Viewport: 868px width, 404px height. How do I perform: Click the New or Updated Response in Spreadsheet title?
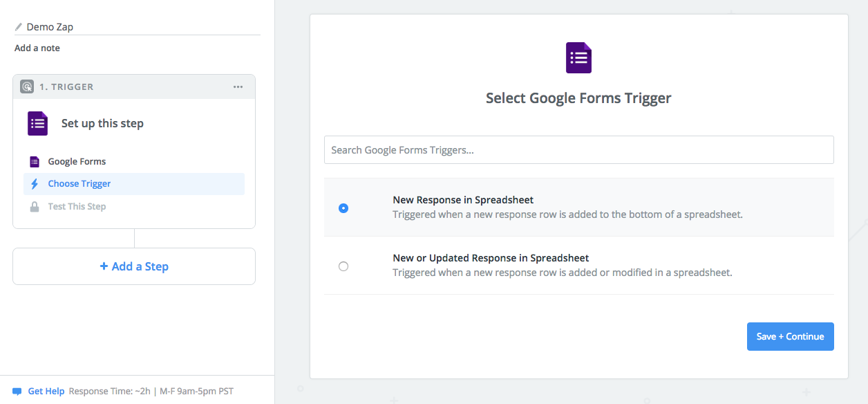click(x=491, y=258)
